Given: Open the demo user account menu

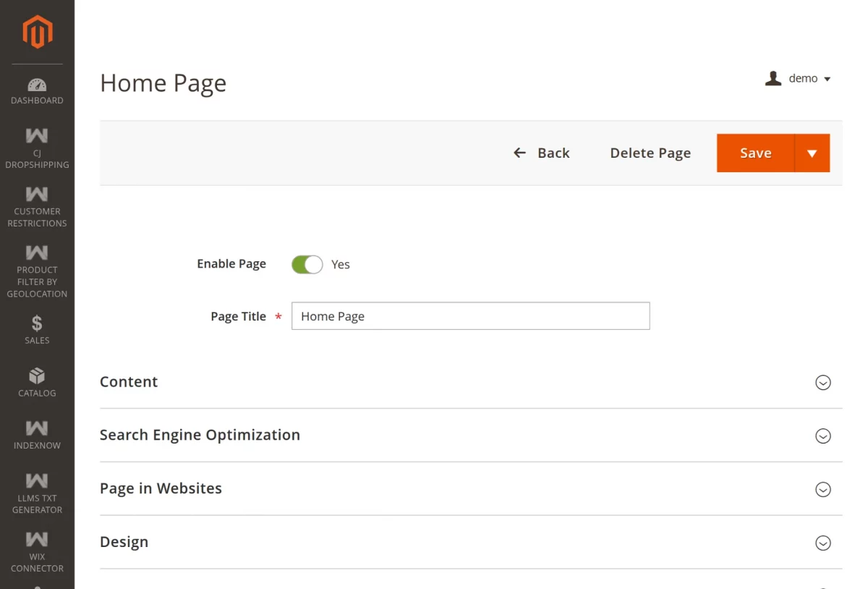Looking at the screenshot, I should pyautogui.click(x=799, y=79).
